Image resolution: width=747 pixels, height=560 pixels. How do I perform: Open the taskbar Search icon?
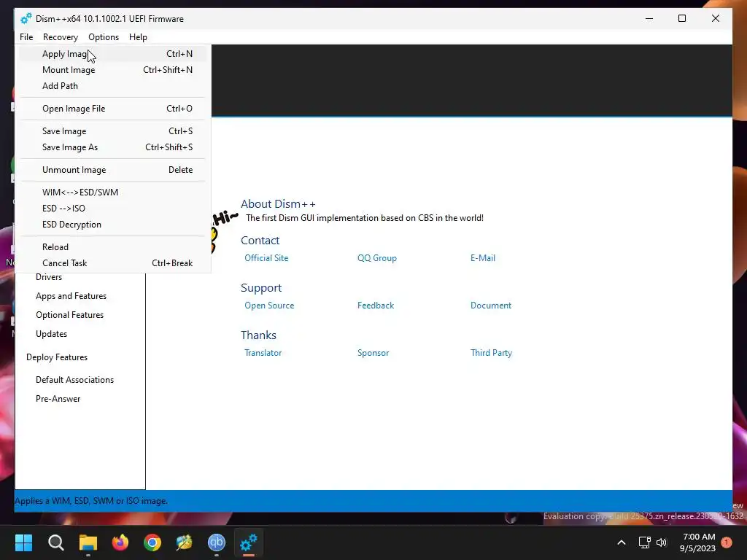(55, 542)
